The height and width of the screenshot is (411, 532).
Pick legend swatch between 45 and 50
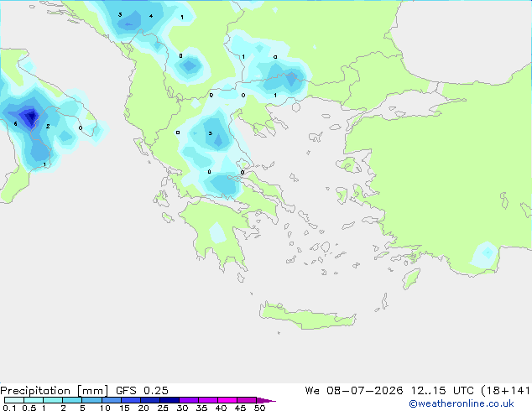pos(247,400)
